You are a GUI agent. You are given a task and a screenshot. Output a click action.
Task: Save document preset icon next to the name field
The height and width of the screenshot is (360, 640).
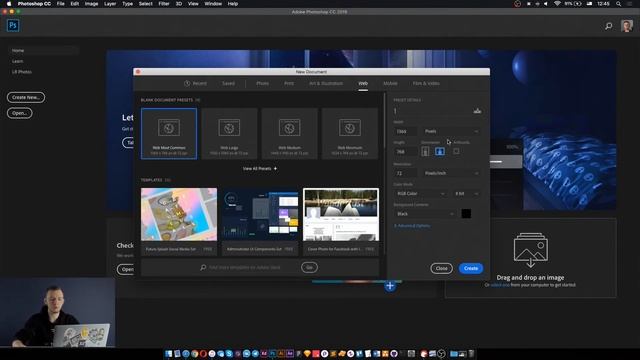point(477,111)
